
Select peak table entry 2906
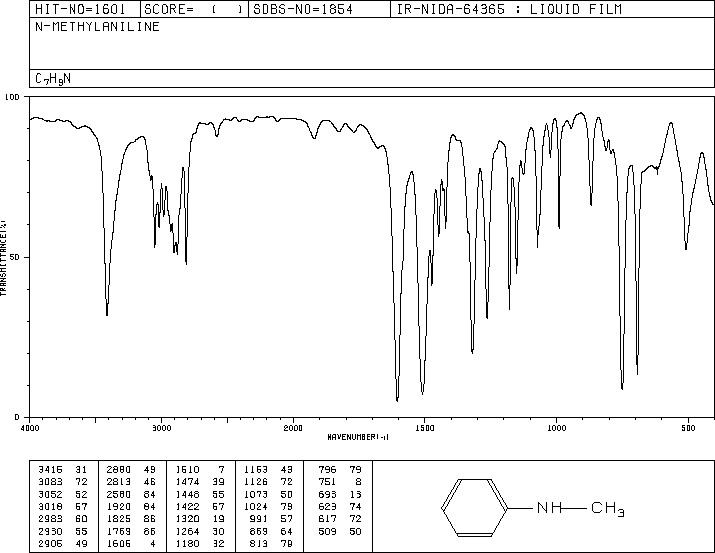tap(51, 544)
